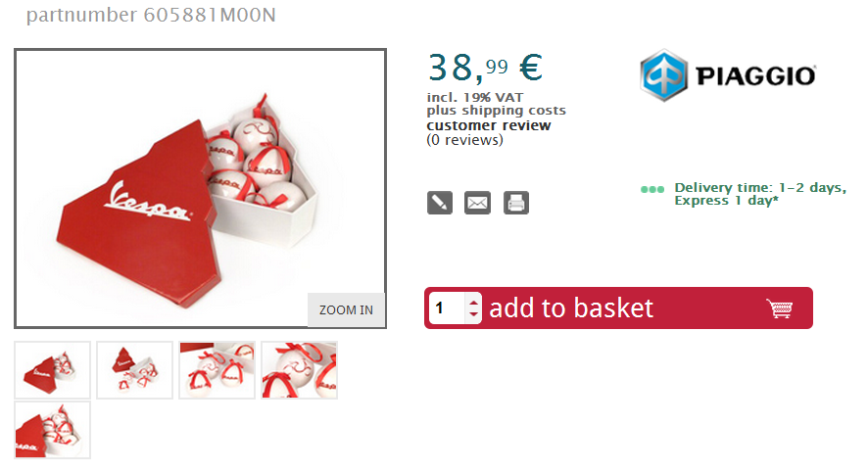The height and width of the screenshot is (473, 868).
Task: Click the add to basket button
Action: [x=618, y=308]
